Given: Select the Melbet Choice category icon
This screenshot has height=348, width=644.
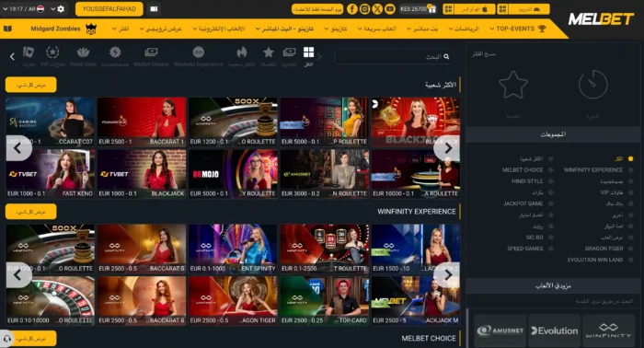Looking at the screenshot, I should pyautogui.click(x=151, y=52).
